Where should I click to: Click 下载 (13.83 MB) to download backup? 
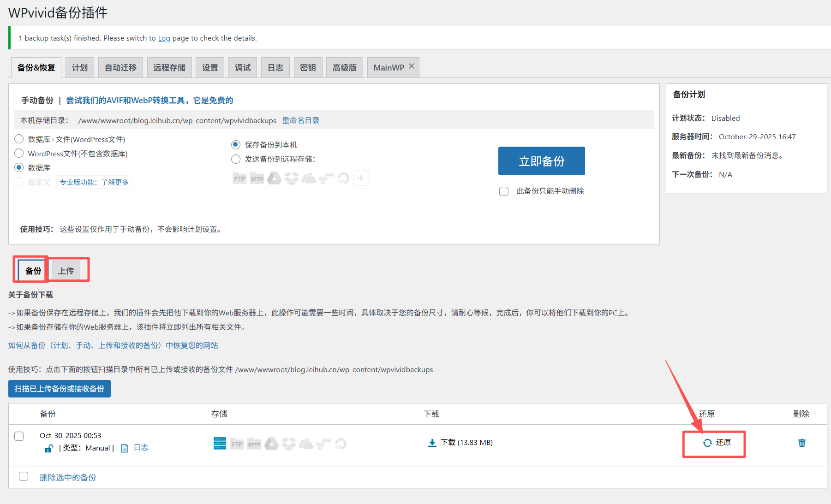460,442
